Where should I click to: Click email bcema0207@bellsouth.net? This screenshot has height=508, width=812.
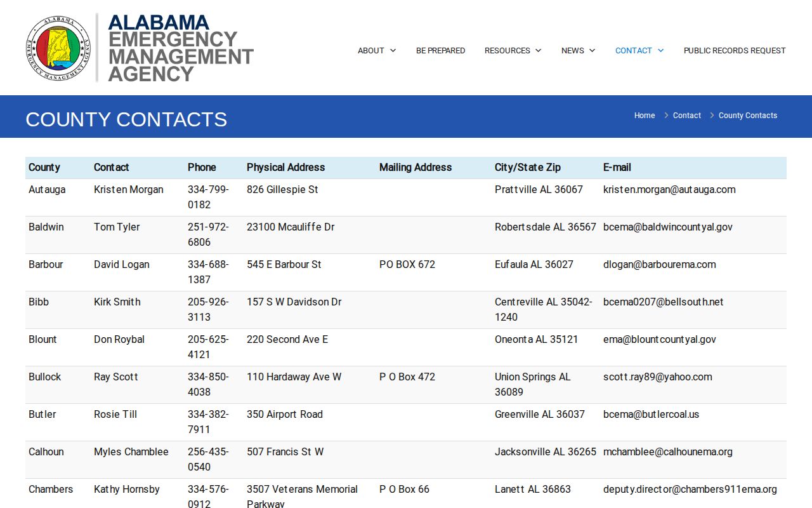pyautogui.click(x=664, y=302)
